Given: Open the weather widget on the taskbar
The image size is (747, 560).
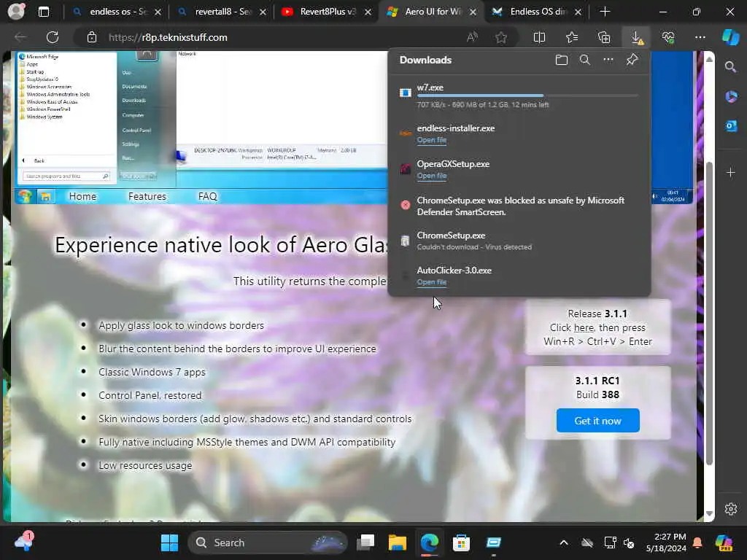Looking at the screenshot, I should click(24, 542).
